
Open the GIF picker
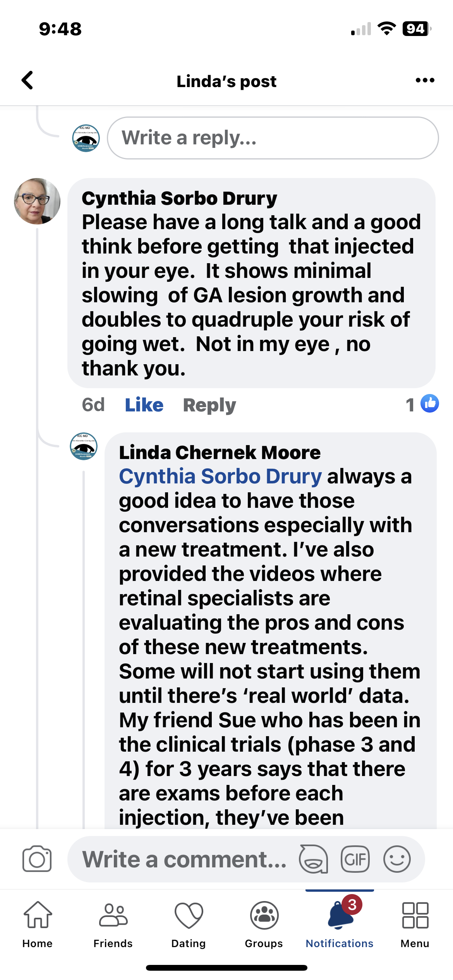(355, 859)
